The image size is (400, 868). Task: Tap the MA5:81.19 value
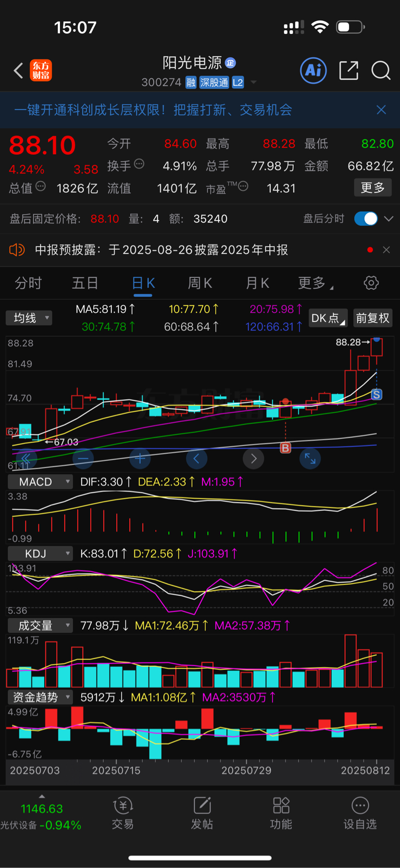pyautogui.click(x=106, y=309)
